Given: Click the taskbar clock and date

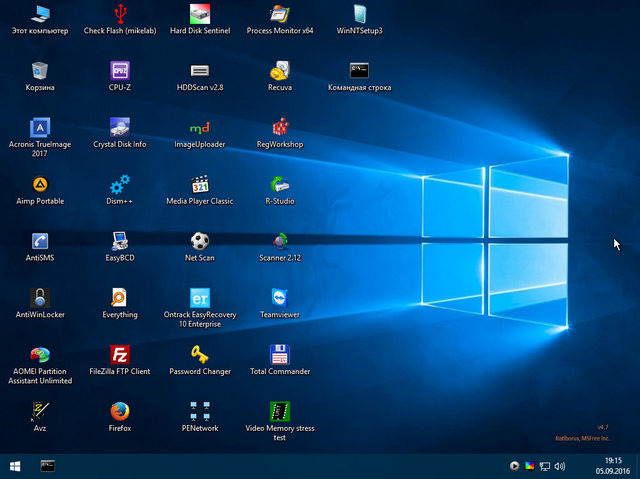Looking at the screenshot, I should tap(613, 466).
